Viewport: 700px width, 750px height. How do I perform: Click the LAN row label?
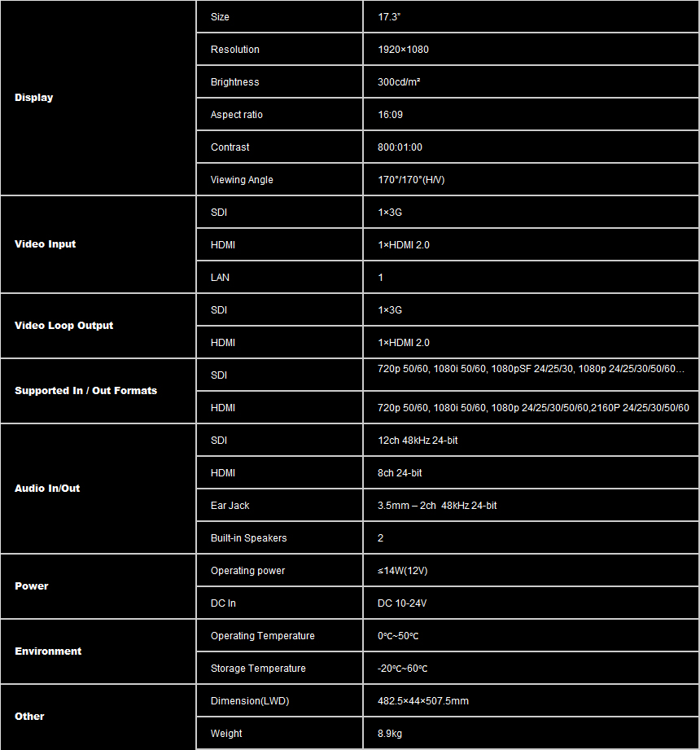point(220,278)
